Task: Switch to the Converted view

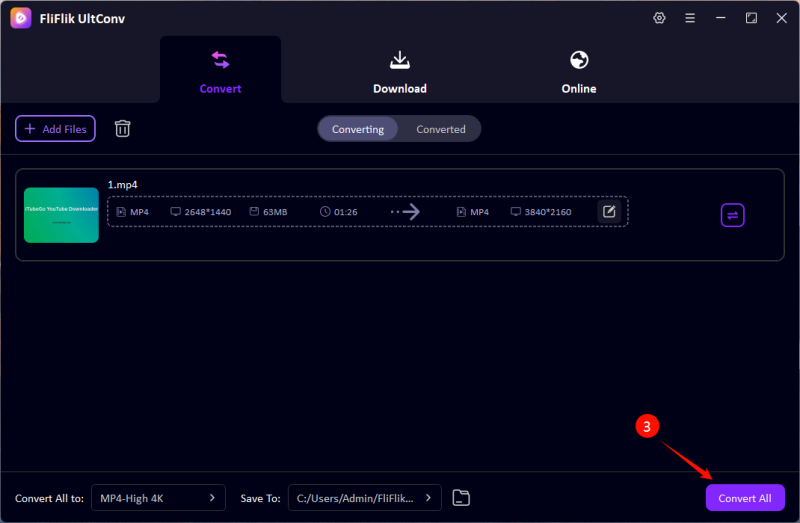Action: (x=441, y=129)
